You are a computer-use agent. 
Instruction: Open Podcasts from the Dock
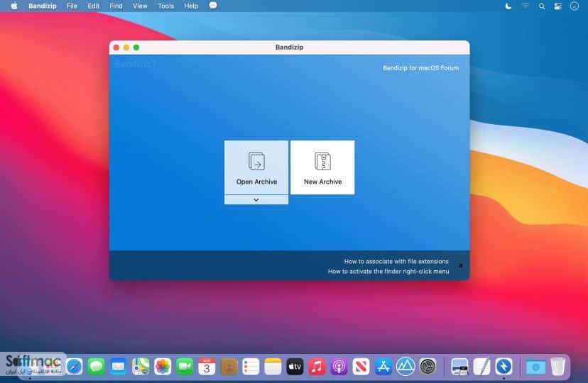[339, 367]
